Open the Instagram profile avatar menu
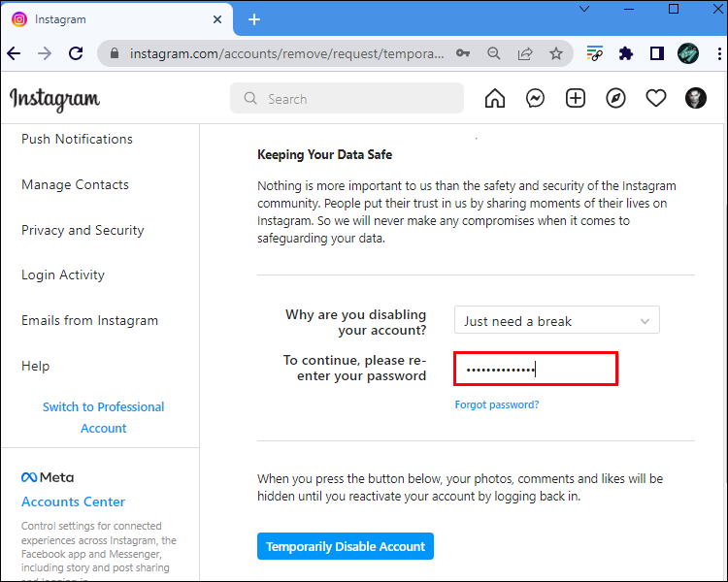 tap(696, 98)
